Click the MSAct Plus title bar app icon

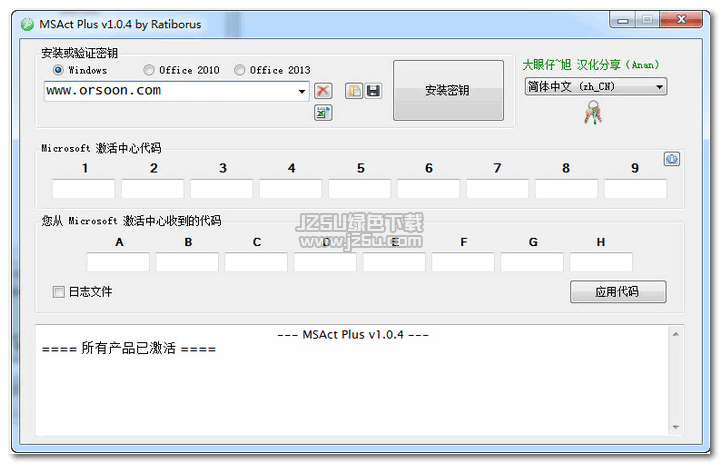27,24
